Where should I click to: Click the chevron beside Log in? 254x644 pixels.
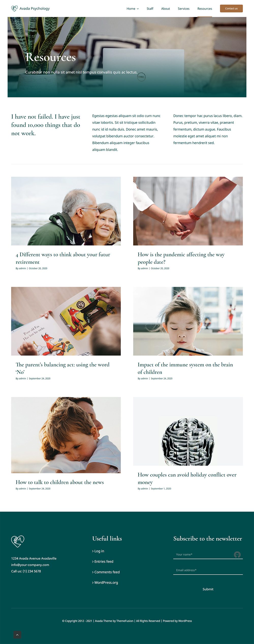[93, 551]
